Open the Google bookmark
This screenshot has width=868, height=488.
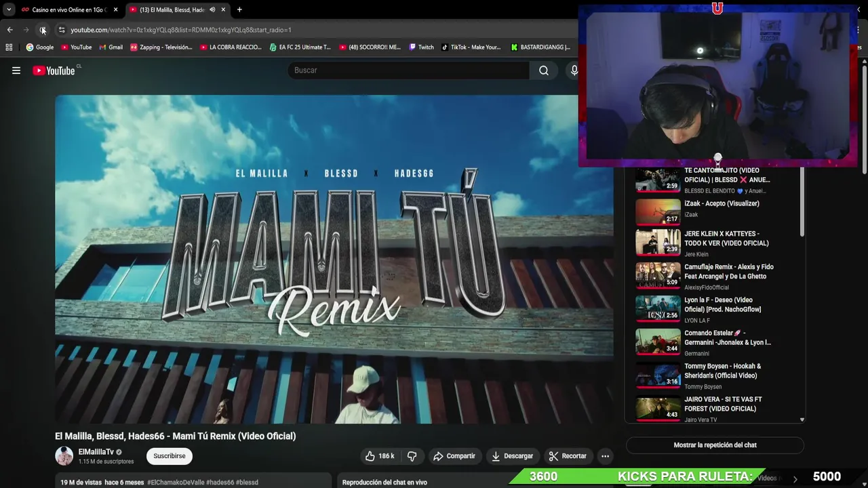point(40,47)
